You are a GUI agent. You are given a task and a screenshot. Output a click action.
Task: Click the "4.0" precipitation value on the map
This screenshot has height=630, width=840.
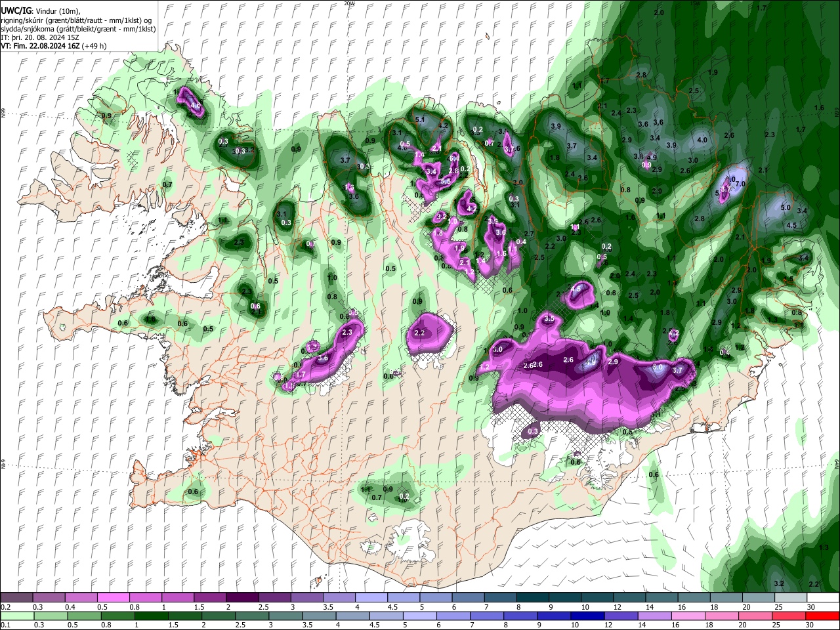point(702,140)
